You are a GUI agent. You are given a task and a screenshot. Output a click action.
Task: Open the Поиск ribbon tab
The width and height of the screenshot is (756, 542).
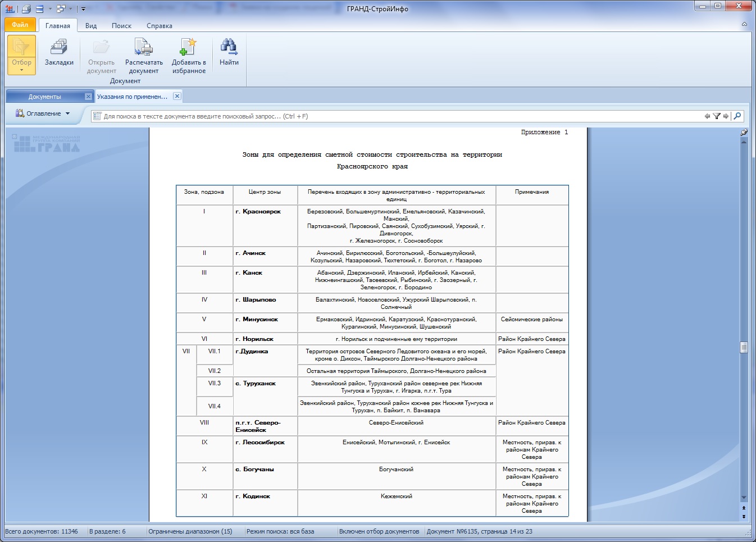(121, 26)
